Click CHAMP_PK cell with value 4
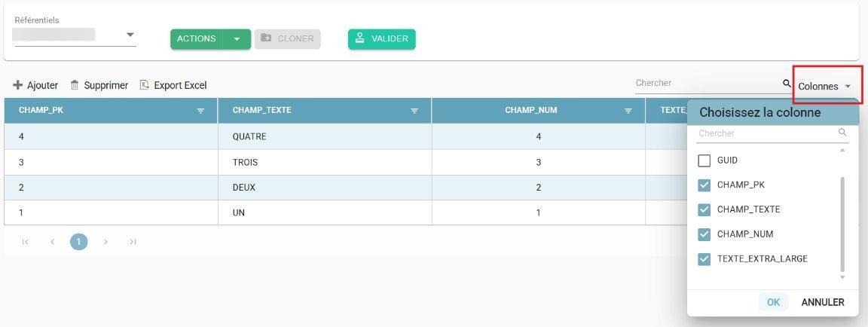Image resolution: width=868 pixels, height=327 pixels. (111, 136)
